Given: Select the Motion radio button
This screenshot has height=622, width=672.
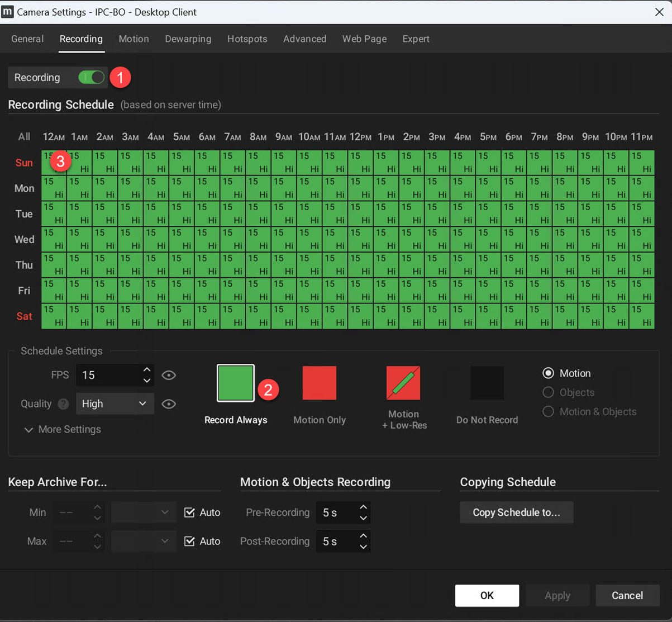Looking at the screenshot, I should pos(549,373).
